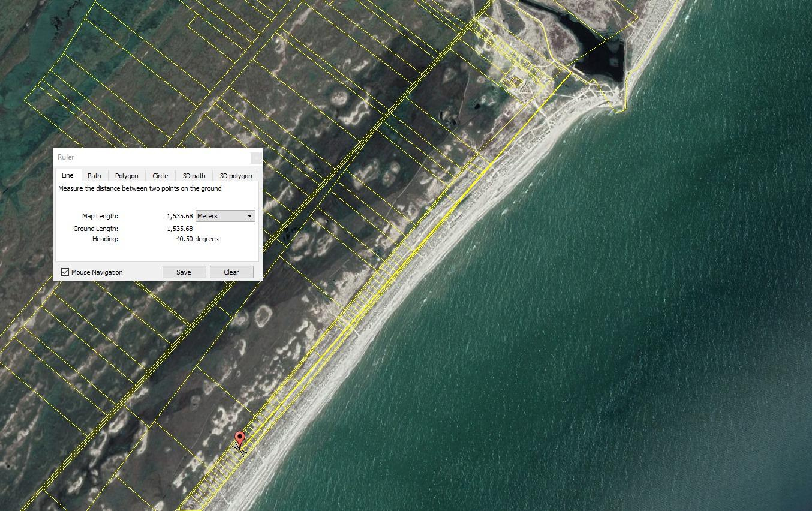Select the 3D polygon tab
812x511 pixels.
click(236, 176)
